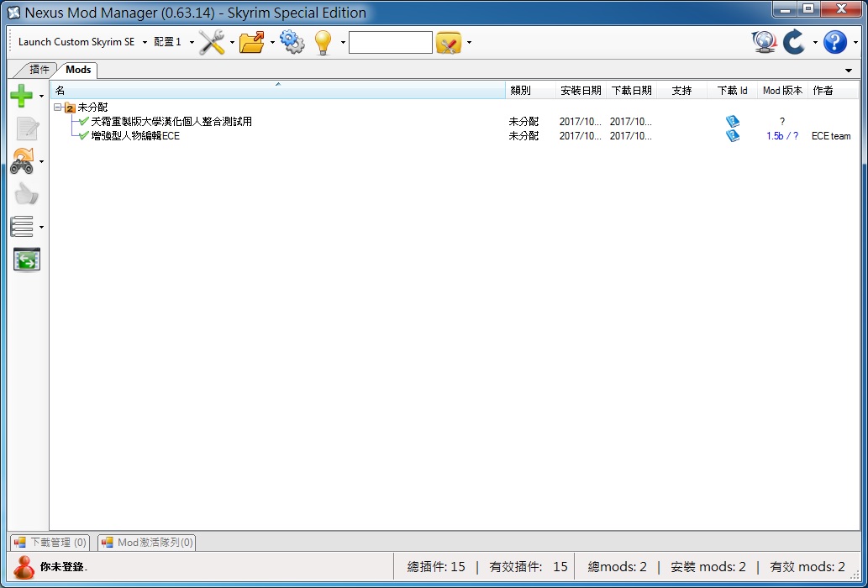
Task: Sort by the 作者 column header
Action: (x=833, y=90)
